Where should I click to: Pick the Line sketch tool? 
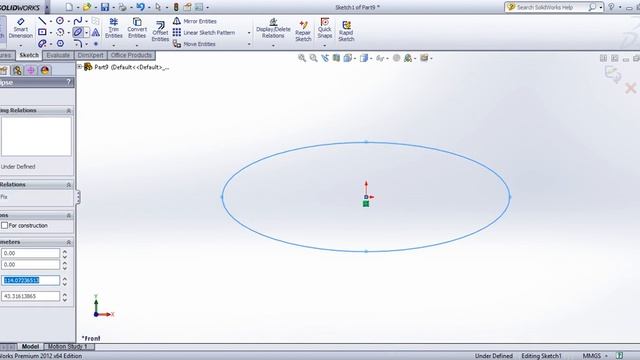pos(42,20)
